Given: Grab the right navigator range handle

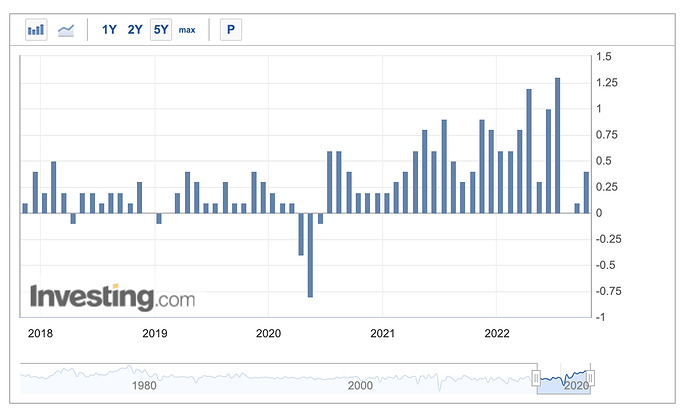Looking at the screenshot, I should click(x=591, y=377).
